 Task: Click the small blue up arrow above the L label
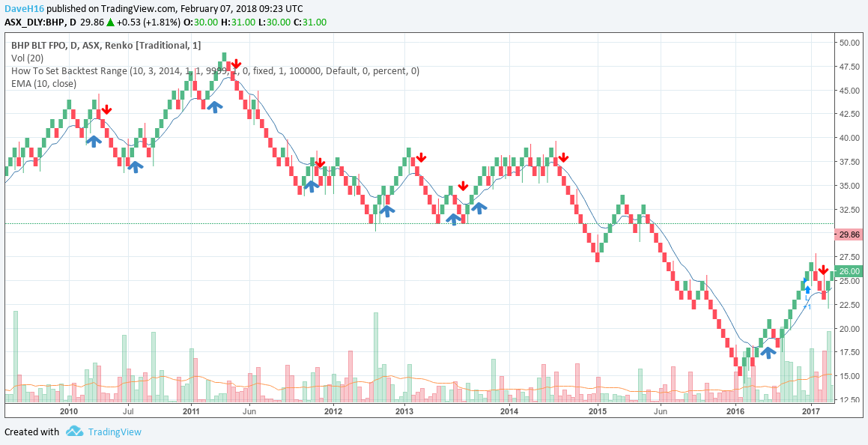point(807,289)
